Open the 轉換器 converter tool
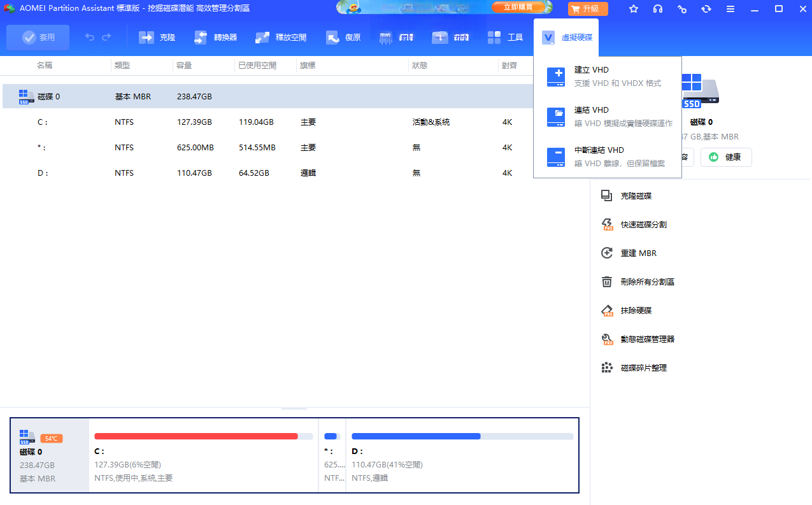This screenshot has width=812, height=505. pos(215,38)
